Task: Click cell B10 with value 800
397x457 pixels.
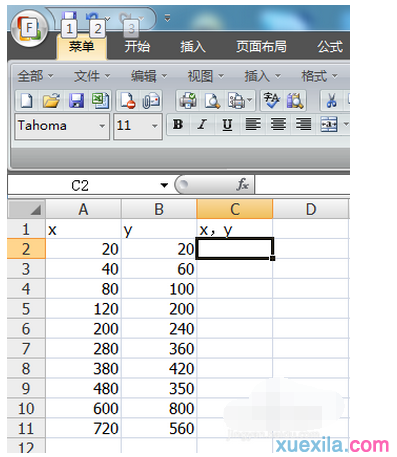Action: pyautogui.click(x=159, y=408)
